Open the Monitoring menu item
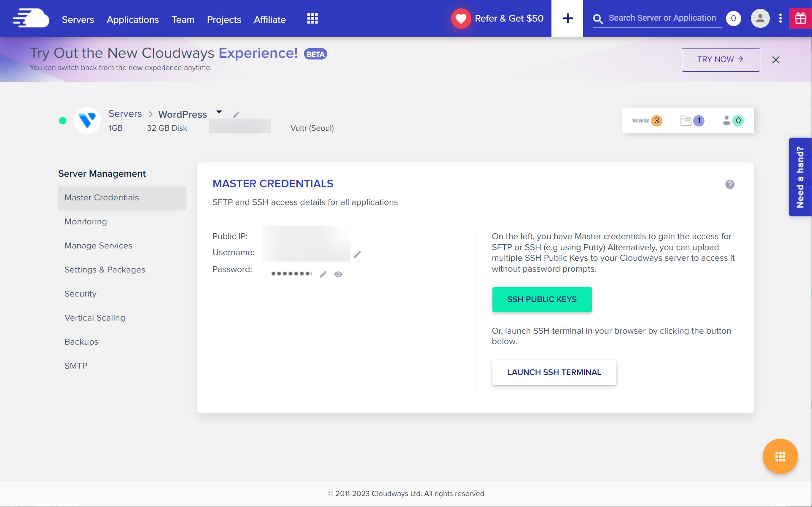Image resolution: width=812 pixels, height=507 pixels. 86,221
